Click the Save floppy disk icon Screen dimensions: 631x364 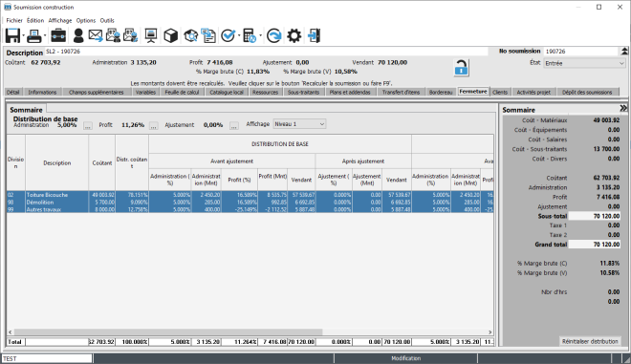point(12,35)
